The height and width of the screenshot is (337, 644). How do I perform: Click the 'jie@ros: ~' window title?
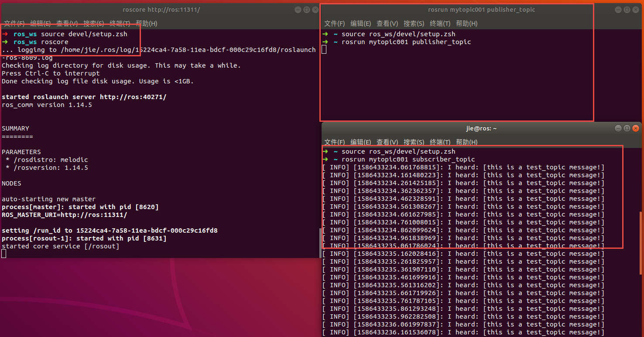(482, 128)
